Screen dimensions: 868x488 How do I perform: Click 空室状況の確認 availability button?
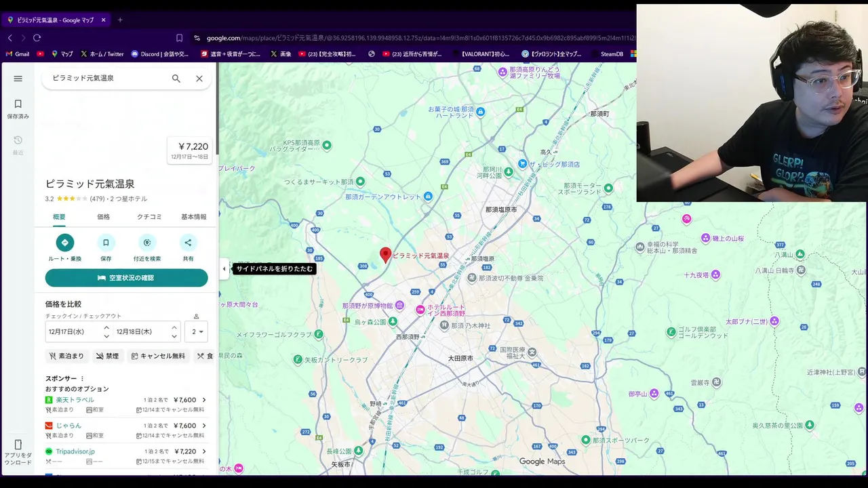click(127, 278)
